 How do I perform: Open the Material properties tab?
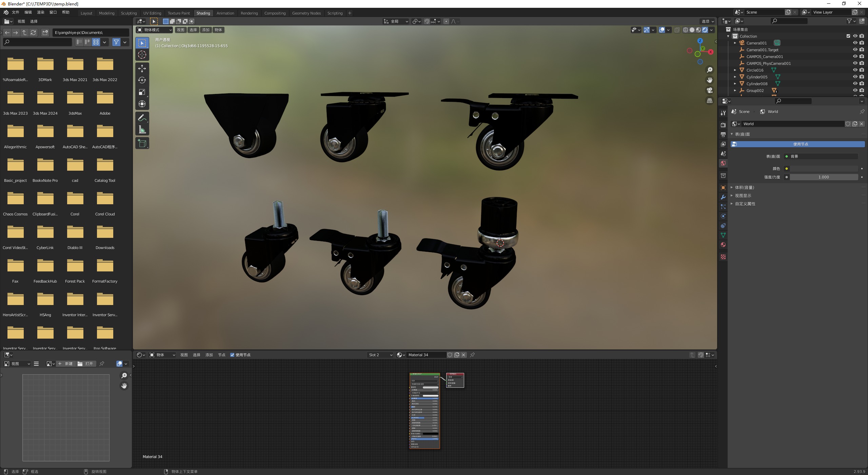[723, 245]
